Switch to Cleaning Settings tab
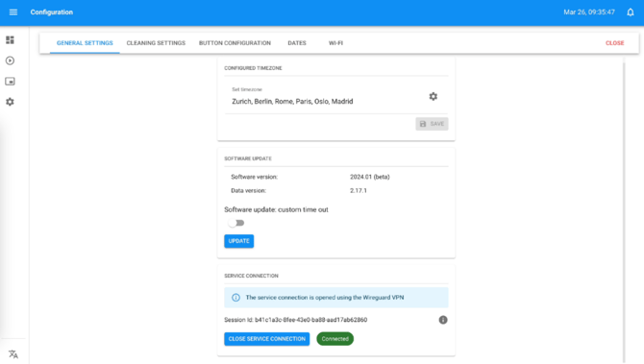This screenshot has height=364, width=644. coord(156,43)
